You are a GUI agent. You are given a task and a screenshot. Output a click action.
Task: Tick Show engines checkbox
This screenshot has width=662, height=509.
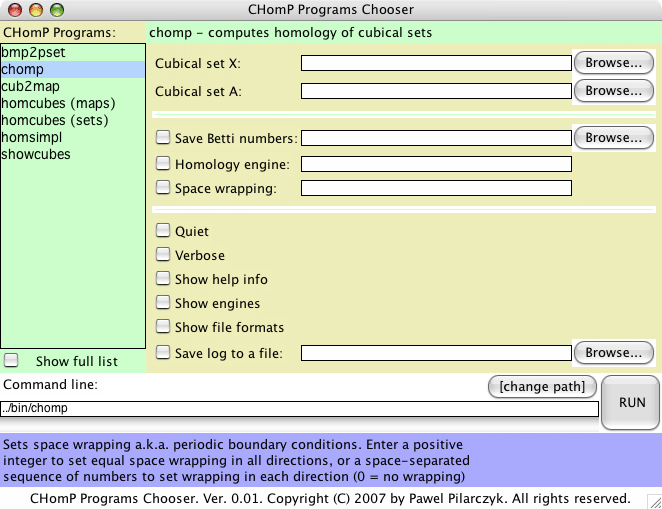[163, 302]
